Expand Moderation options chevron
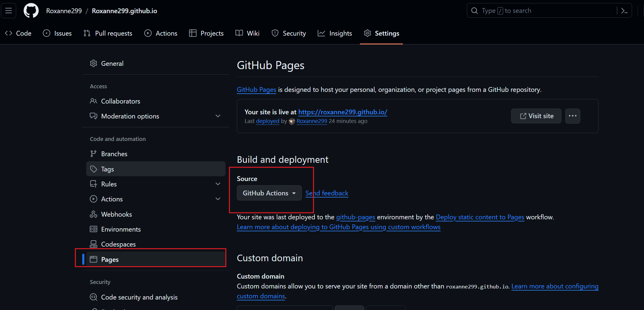644x310 pixels. click(x=218, y=116)
